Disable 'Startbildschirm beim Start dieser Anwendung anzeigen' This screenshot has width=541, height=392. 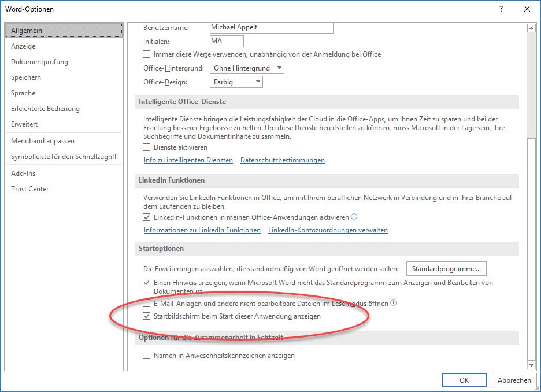146,316
